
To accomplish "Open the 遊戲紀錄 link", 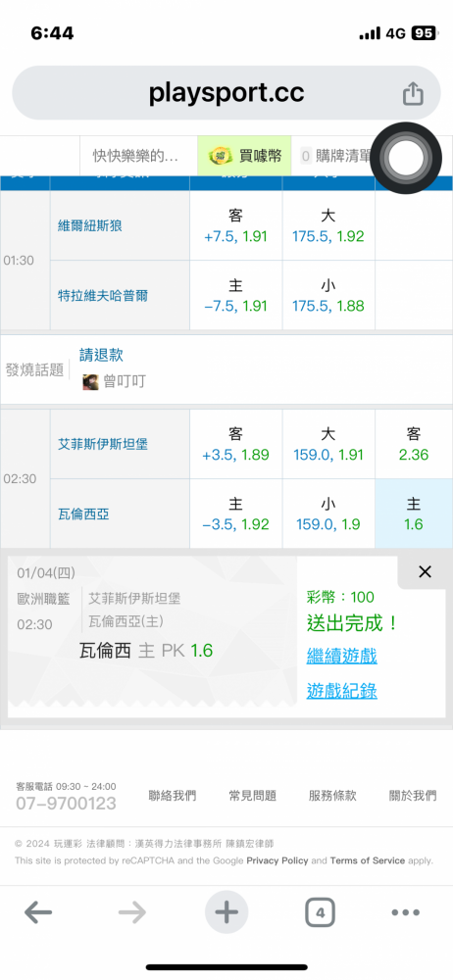I will 341,691.
